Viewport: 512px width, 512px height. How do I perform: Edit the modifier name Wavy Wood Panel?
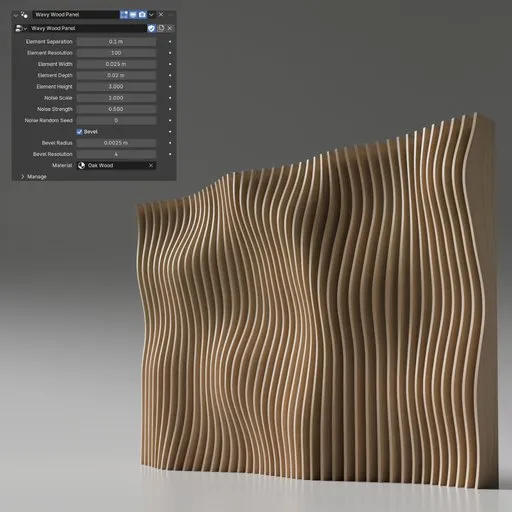[x=76, y=15]
